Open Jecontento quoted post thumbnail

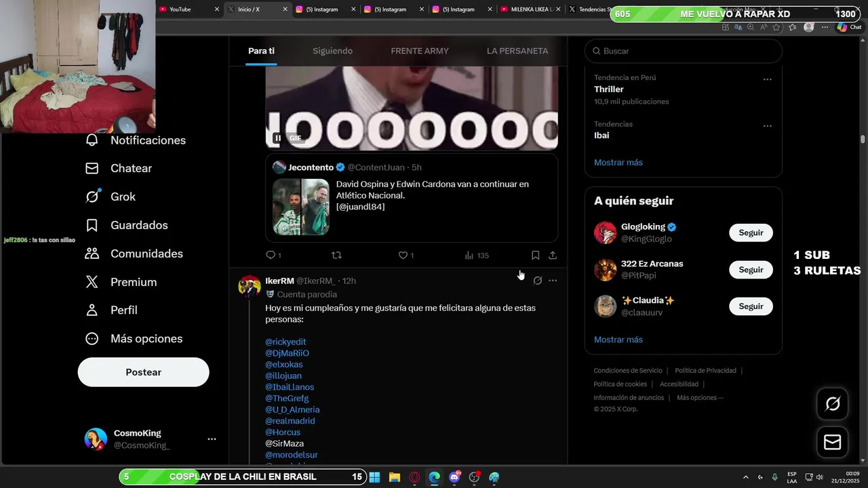(x=301, y=207)
